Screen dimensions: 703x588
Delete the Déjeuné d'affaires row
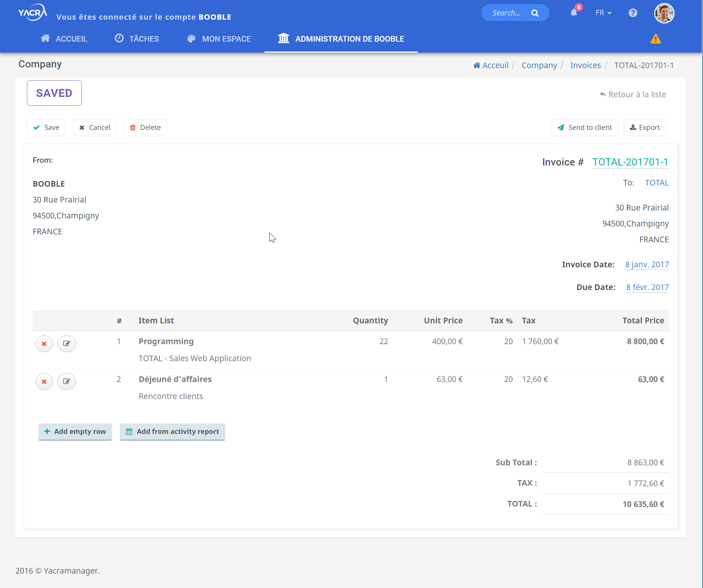click(44, 382)
